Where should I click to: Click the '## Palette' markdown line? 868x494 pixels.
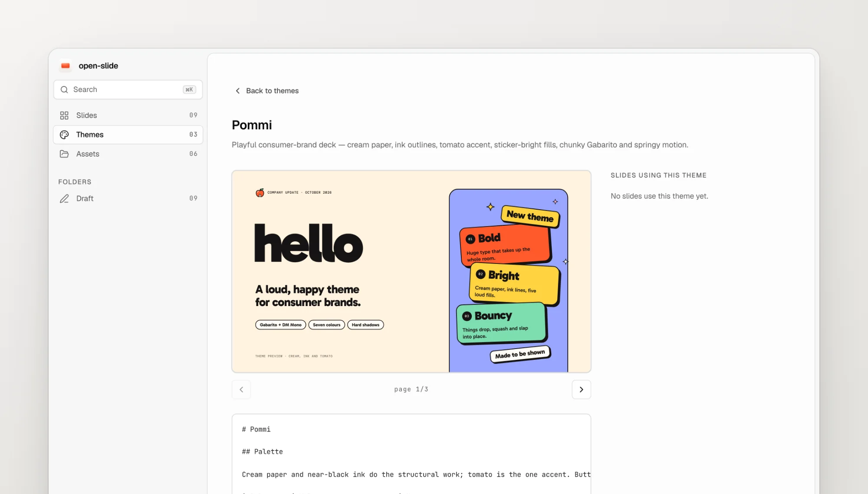click(x=262, y=452)
